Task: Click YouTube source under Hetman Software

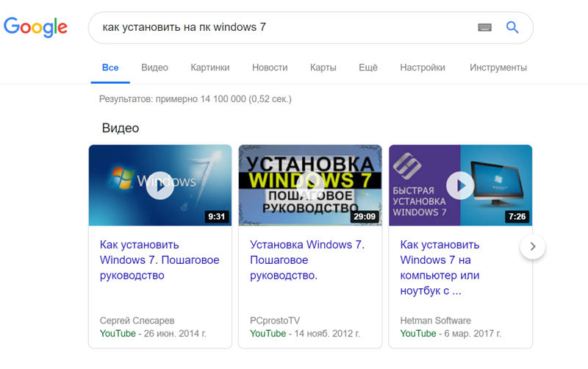Action: 417,334
